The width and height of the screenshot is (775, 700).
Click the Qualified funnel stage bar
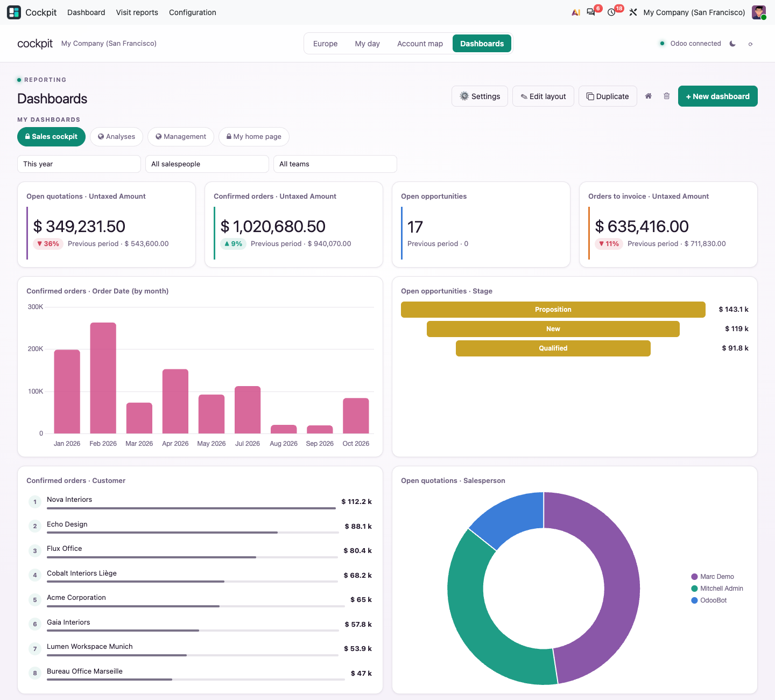553,348
